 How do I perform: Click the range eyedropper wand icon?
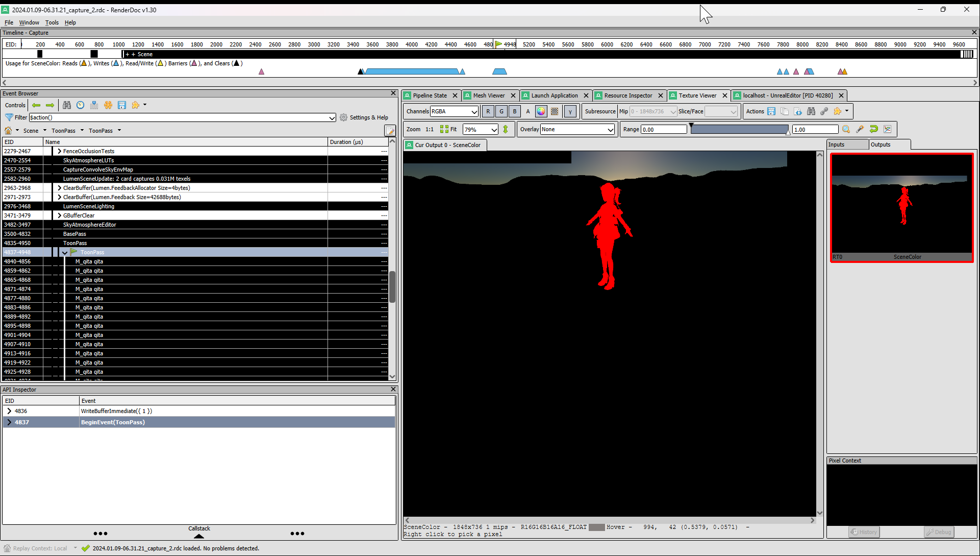860,130
